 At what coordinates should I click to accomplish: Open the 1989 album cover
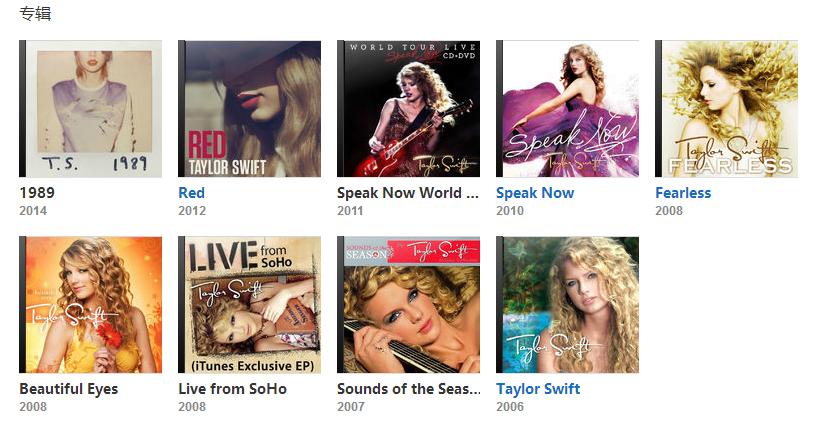(91, 109)
